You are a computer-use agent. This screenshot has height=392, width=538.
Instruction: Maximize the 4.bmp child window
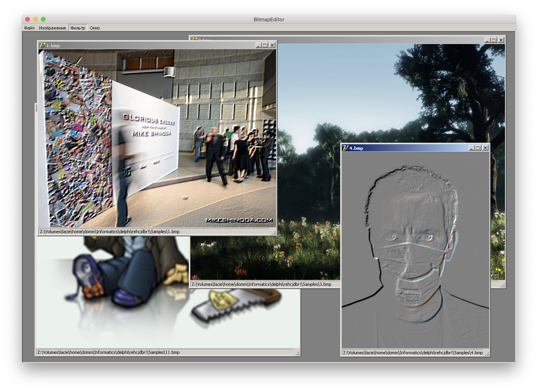(478, 148)
